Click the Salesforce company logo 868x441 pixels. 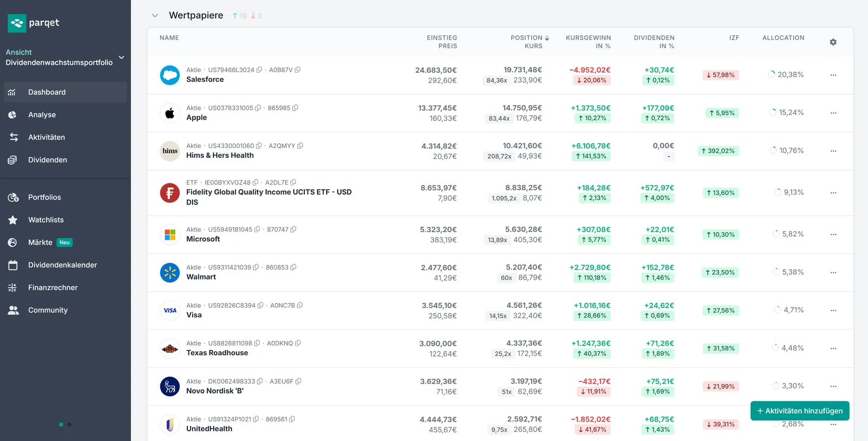click(x=170, y=75)
